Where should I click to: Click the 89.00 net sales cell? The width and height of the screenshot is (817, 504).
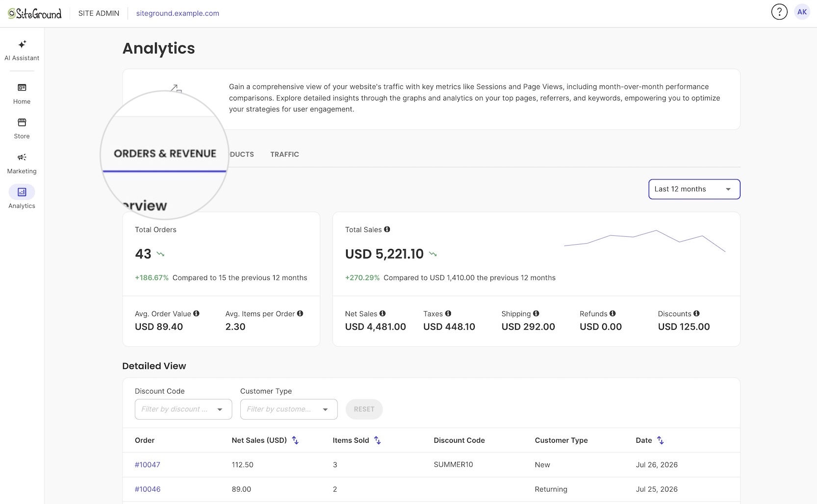[241, 489]
